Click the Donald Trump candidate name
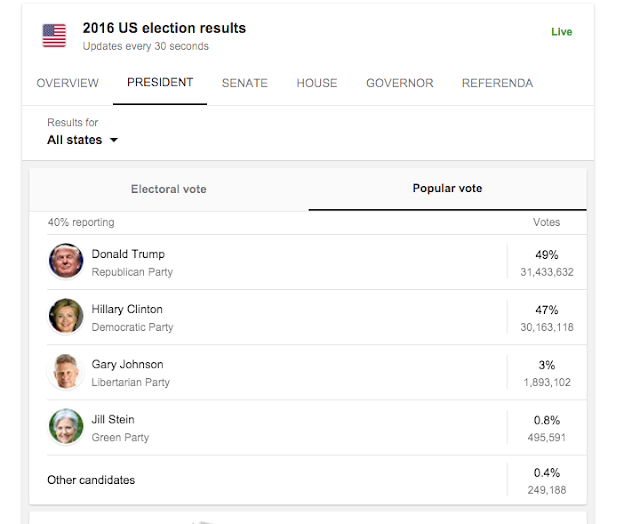Screen dimensions: 640x524 (128, 254)
